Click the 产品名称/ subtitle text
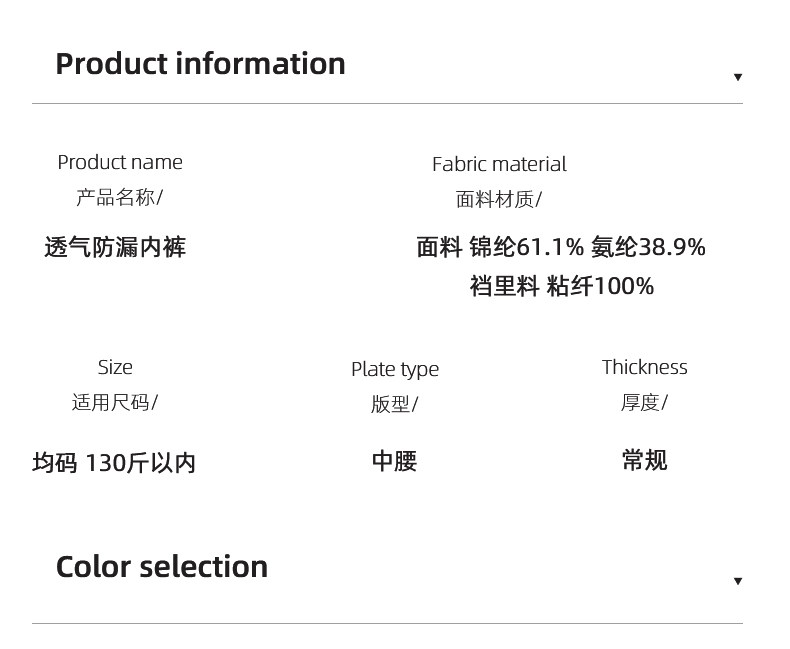Image resolution: width=790 pixels, height=649 pixels. click(x=119, y=197)
